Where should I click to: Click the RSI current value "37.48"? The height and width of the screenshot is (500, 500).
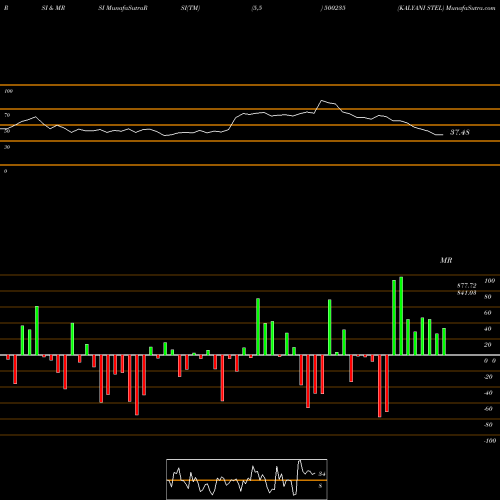pyautogui.click(x=460, y=132)
